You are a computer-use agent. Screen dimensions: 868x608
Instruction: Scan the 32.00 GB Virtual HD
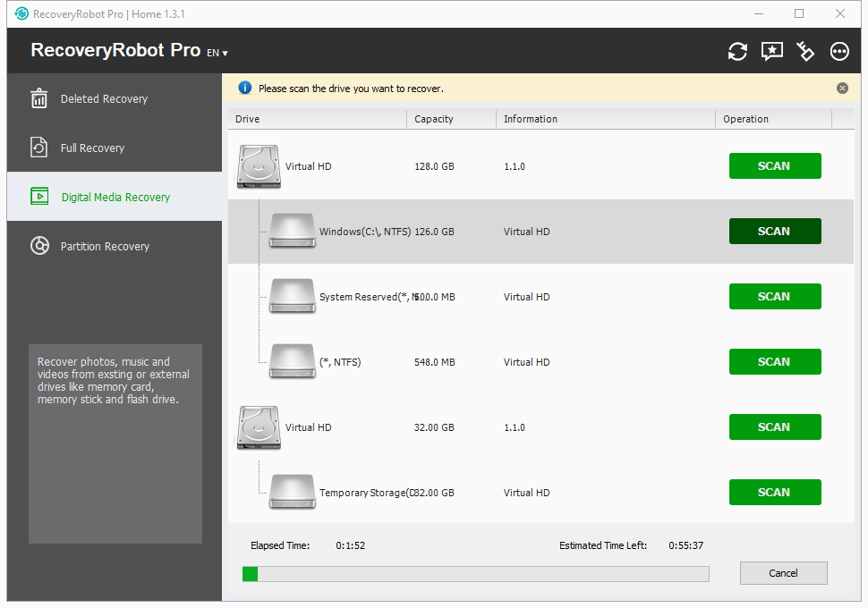pyautogui.click(x=774, y=427)
